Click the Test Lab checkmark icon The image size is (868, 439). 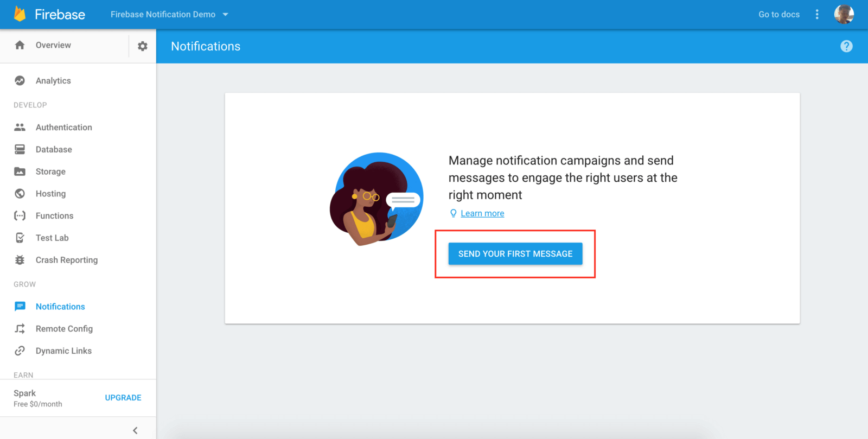point(20,238)
